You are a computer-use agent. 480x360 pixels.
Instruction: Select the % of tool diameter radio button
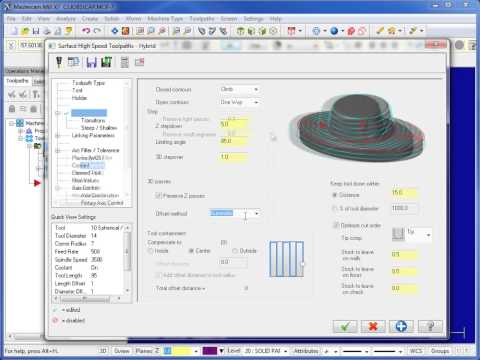(335, 208)
